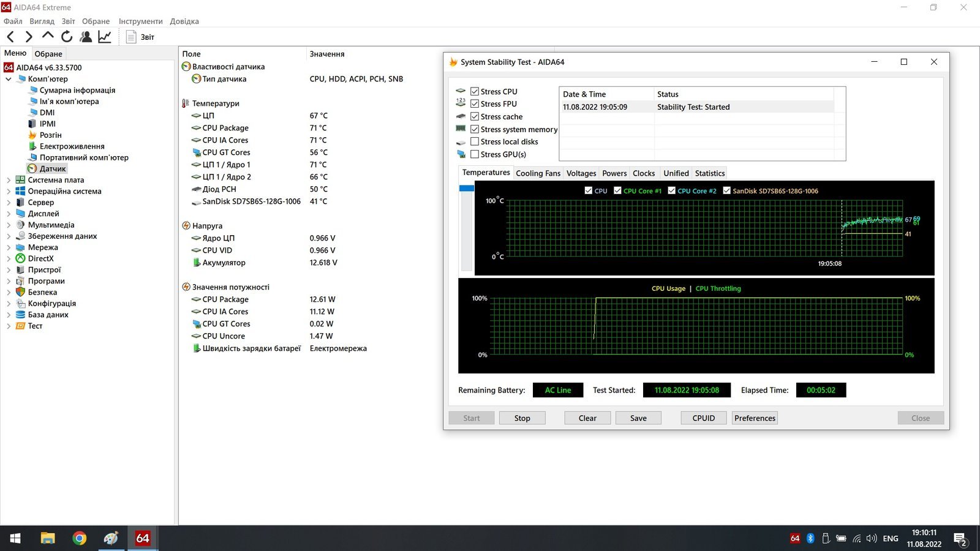Collapse the Комп'ютер tree node
Image resolution: width=980 pixels, height=551 pixels.
pos(9,79)
